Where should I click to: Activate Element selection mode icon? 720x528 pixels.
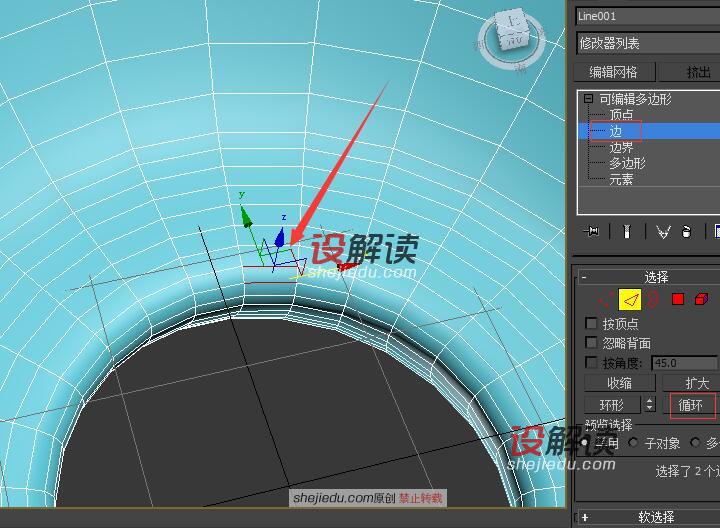click(701, 299)
